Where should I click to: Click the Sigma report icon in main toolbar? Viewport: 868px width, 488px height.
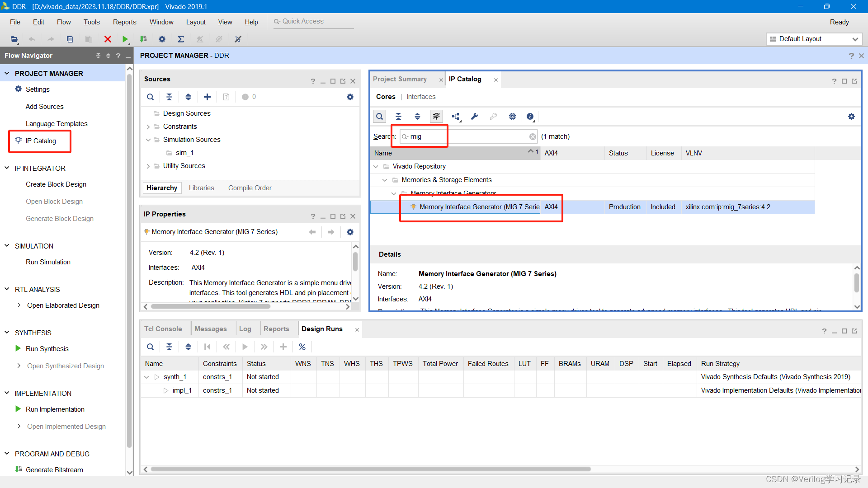point(181,39)
